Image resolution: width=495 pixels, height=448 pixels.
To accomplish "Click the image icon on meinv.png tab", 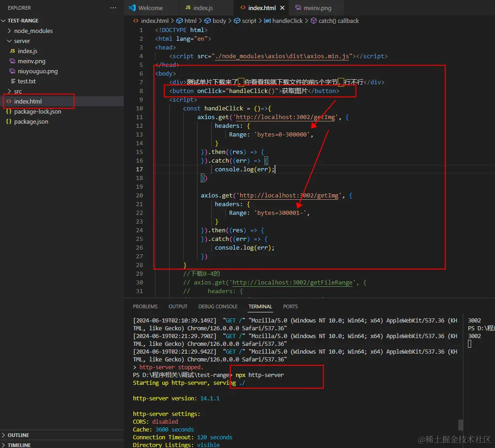I will (x=298, y=8).
